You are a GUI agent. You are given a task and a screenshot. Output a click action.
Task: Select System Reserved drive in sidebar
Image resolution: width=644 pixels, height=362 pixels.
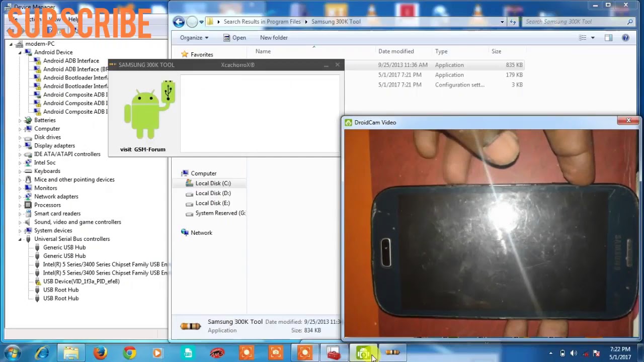(215, 213)
